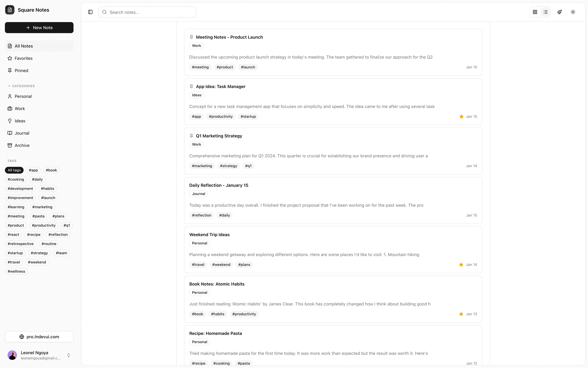
Task: Click the Jan 14 date on Q1 Marketing Strategy
Action: pos(471,166)
